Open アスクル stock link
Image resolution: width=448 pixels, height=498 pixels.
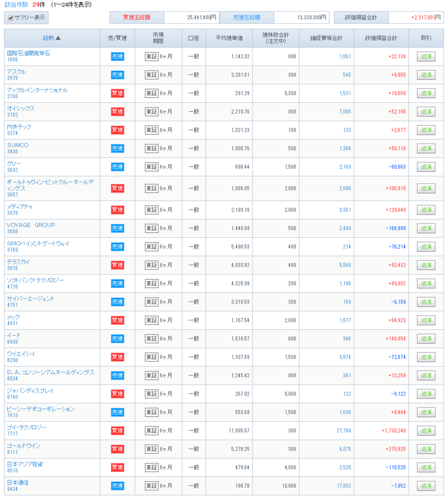coord(17,72)
